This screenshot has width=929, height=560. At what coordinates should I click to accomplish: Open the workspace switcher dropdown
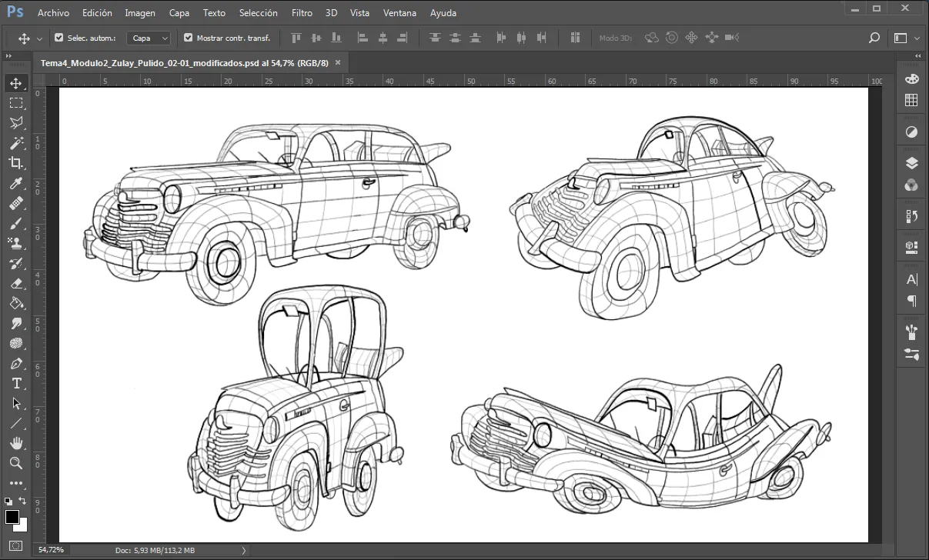tap(906, 38)
